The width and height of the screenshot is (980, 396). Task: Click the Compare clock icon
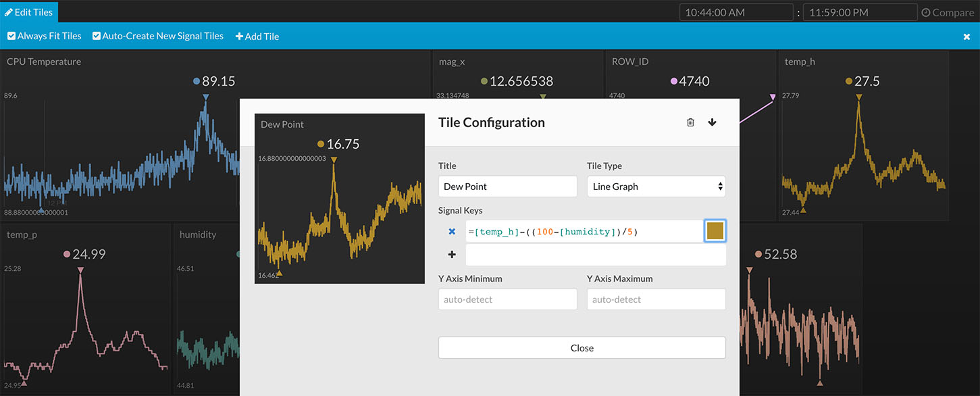(925, 13)
